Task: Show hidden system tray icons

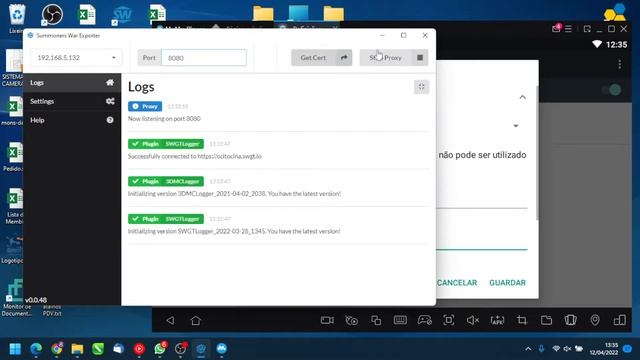Action: (x=528, y=349)
